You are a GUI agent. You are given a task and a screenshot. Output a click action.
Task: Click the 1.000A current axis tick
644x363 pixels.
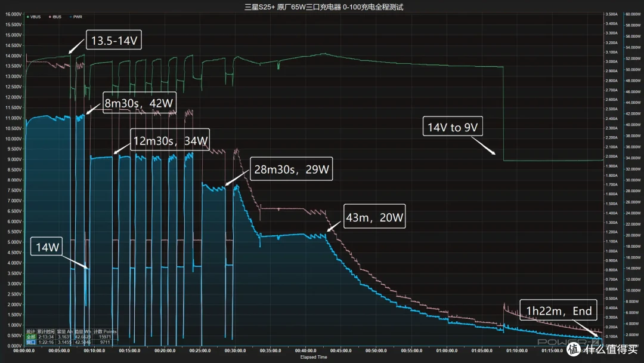pyautogui.click(x=612, y=251)
